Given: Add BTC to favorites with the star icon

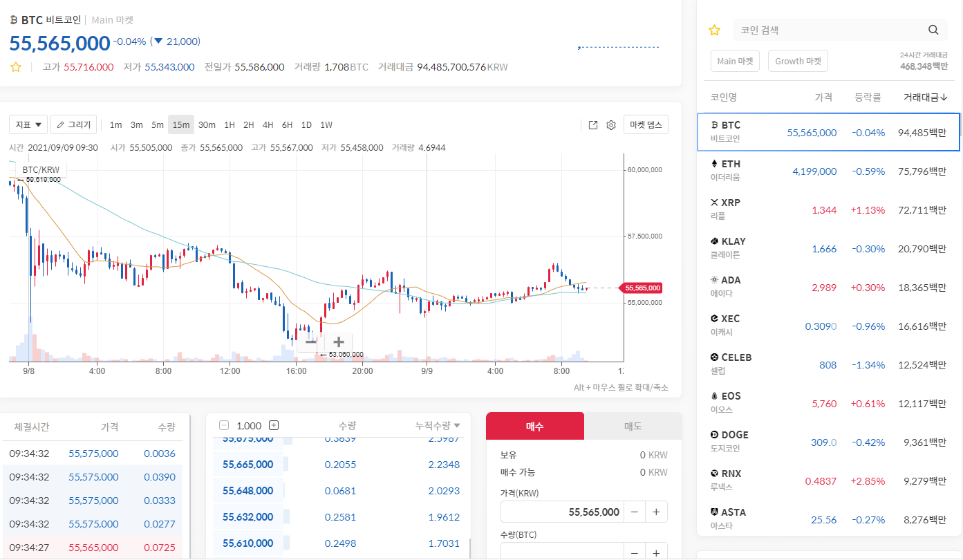Looking at the screenshot, I should pos(15,67).
